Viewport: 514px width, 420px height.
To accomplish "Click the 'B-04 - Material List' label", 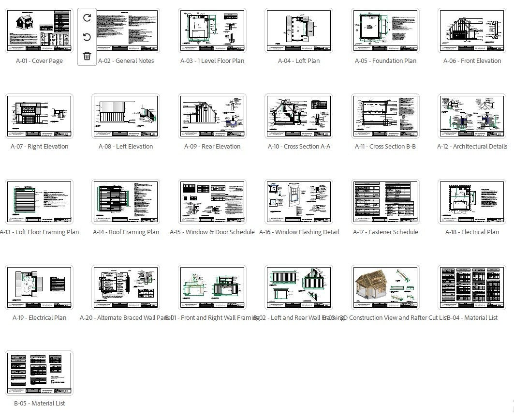I will [472, 317].
